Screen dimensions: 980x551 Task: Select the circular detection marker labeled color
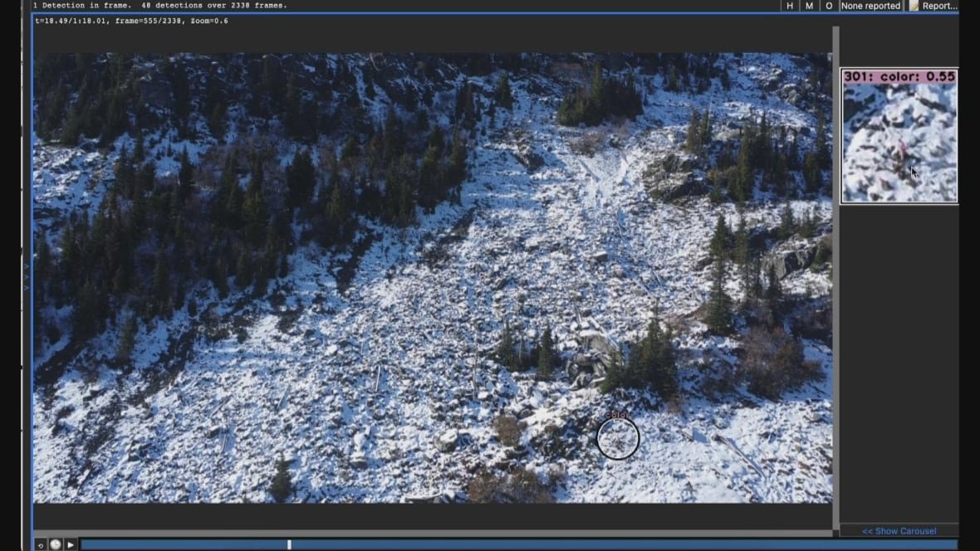pyautogui.click(x=617, y=438)
